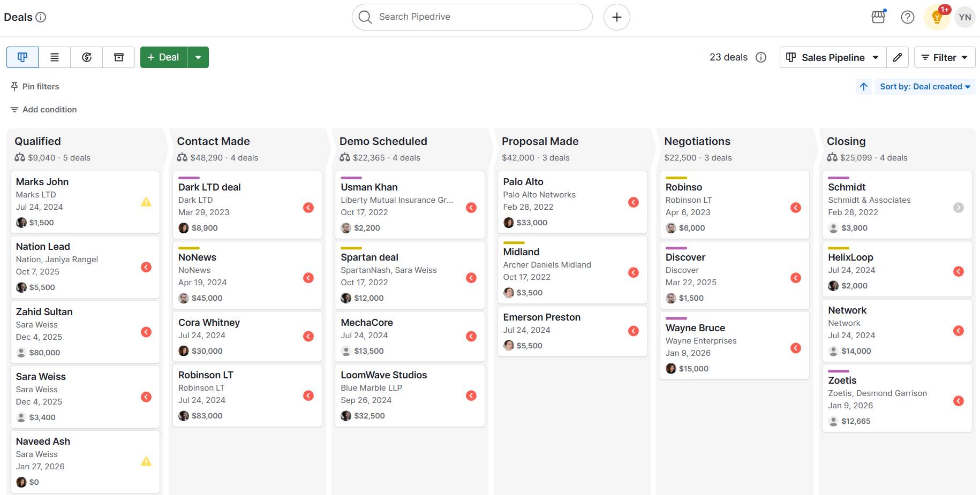View archived deals via archive icon
The height and width of the screenshot is (495, 980).
pos(118,57)
